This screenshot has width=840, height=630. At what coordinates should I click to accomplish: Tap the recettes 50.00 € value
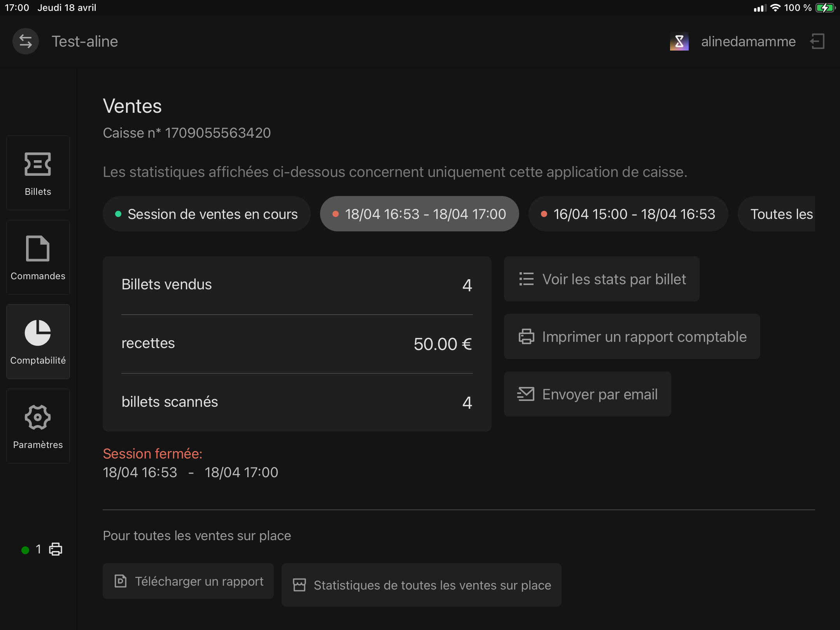point(443,344)
